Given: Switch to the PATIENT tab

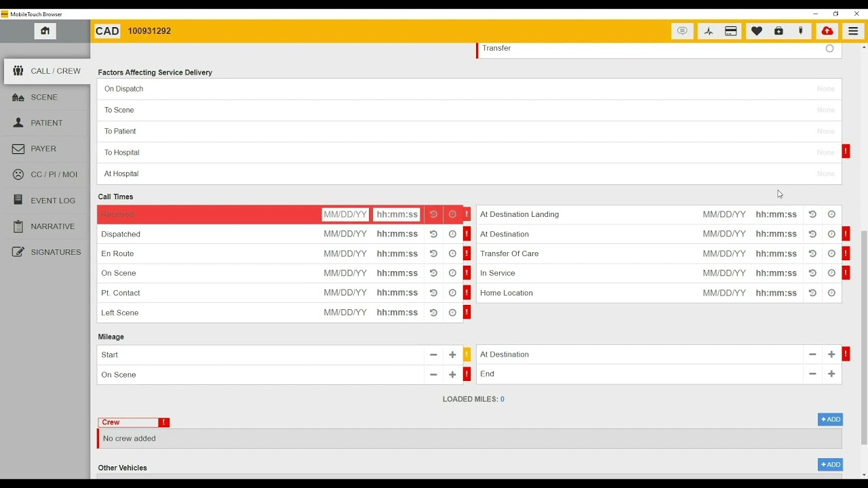Looking at the screenshot, I should point(45,123).
